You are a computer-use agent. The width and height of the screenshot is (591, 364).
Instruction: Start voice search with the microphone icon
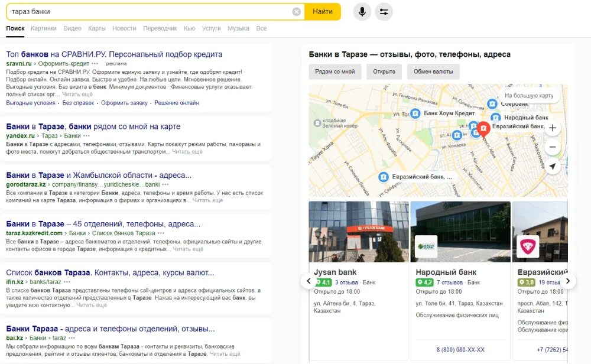(x=362, y=12)
